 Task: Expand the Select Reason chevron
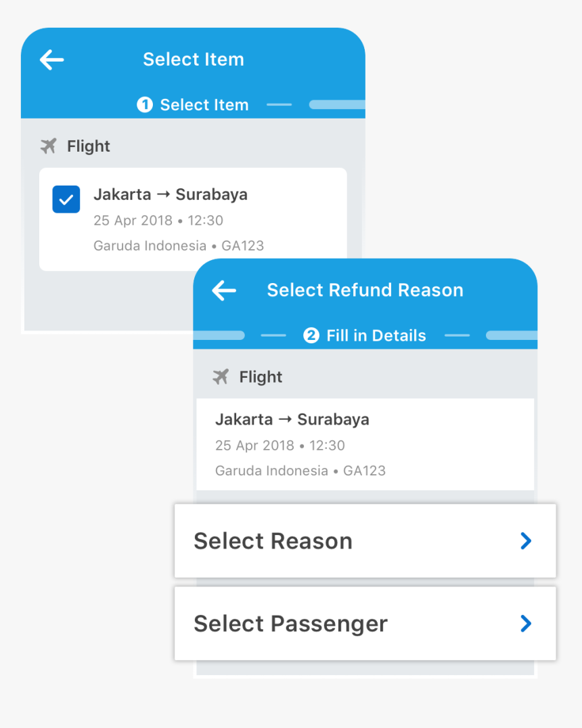click(x=526, y=541)
